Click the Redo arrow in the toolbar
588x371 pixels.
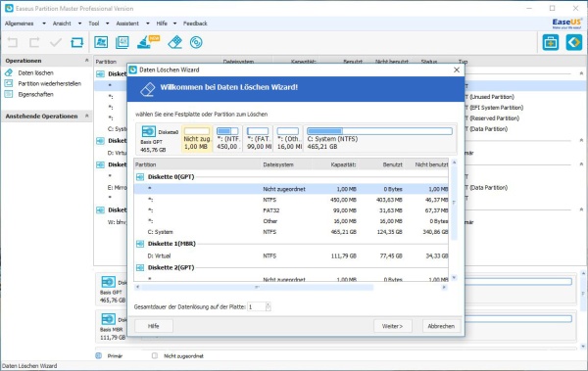click(x=34, y=42)
